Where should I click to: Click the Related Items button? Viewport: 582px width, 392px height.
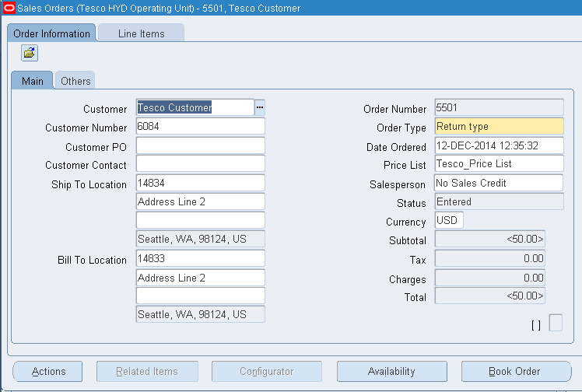click(x=147, y=371)
